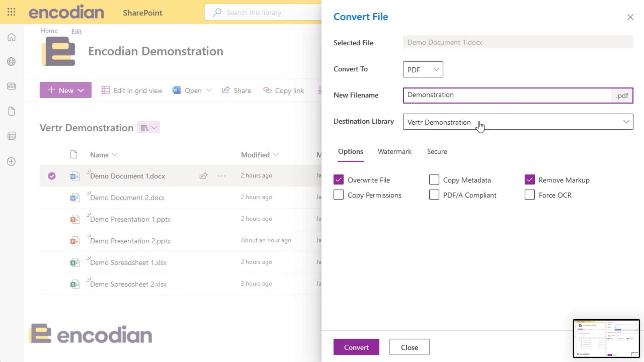The image size is (644, 362).
Task: Click the SharePoint app name link
Action: click(x=143, y=13)
